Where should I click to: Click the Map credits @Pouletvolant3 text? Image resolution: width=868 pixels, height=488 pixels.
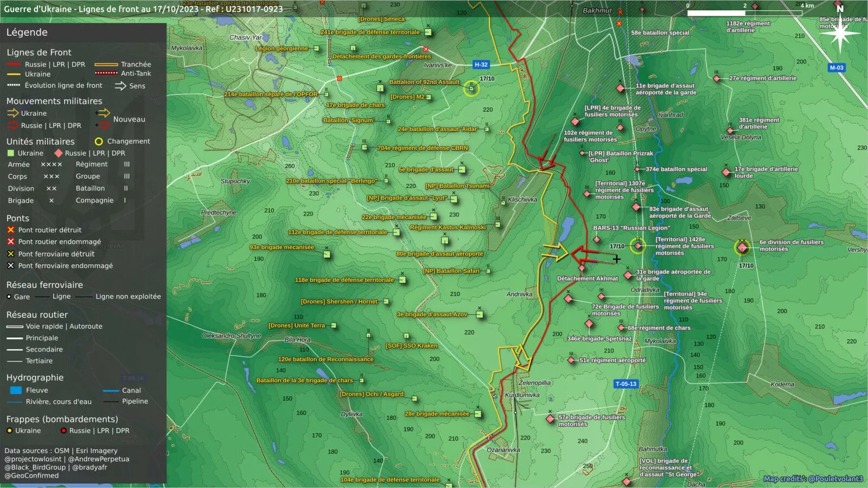pyautogui.click(x=813, y=479)
